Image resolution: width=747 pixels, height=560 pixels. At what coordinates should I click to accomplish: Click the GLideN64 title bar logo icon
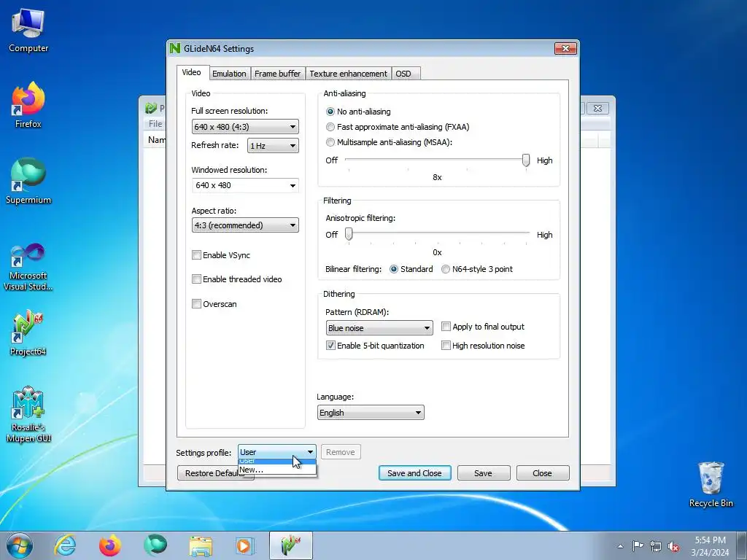coord(175,48)
